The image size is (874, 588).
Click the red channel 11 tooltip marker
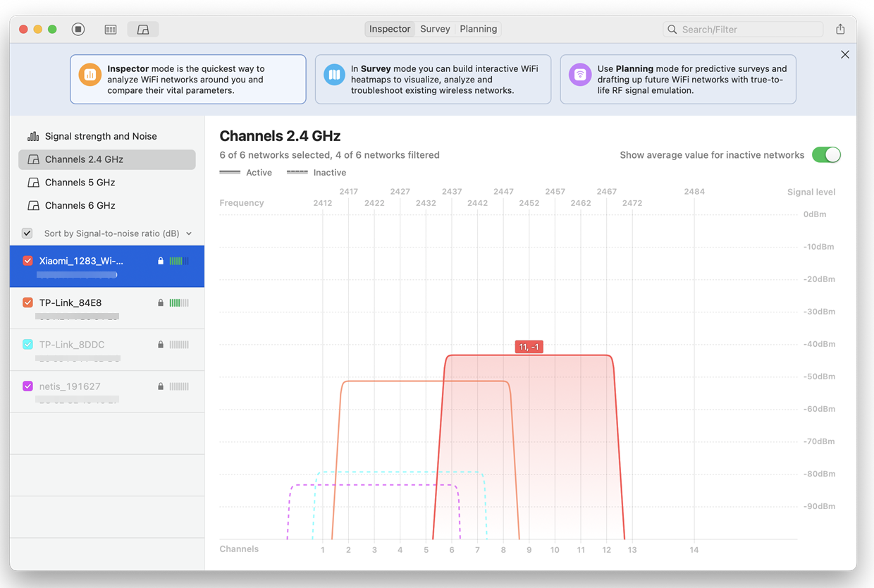tap(529, 346)
